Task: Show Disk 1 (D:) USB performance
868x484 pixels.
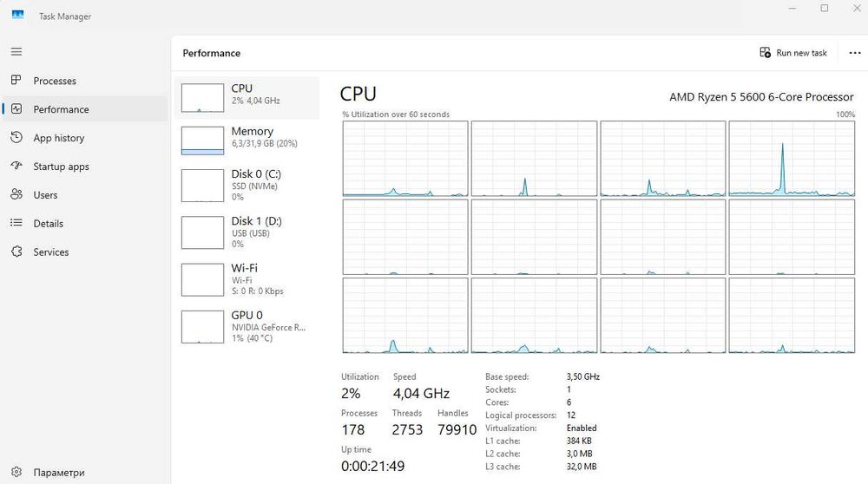Action: (x=247, y=232)
